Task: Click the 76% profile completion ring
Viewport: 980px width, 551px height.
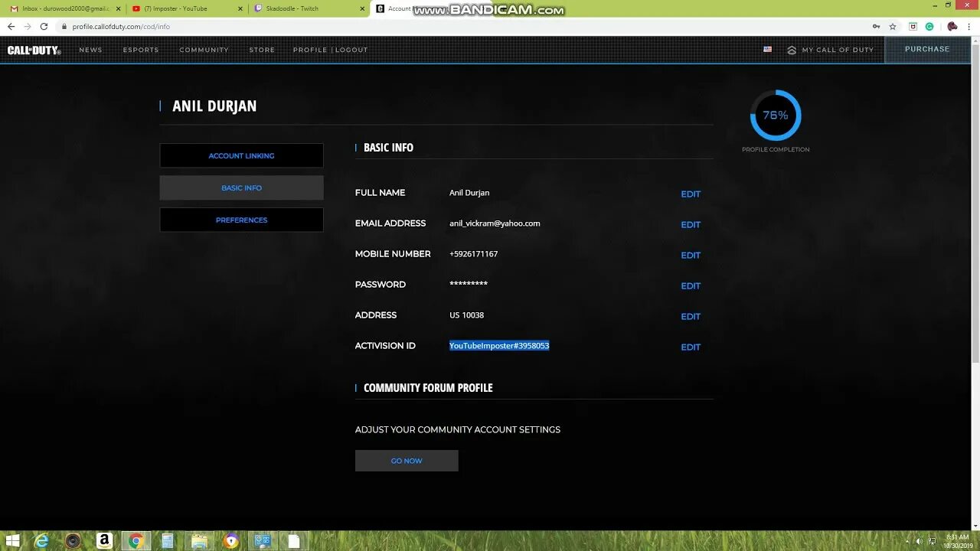Action: pyautogui.click(x=776, y=116)
